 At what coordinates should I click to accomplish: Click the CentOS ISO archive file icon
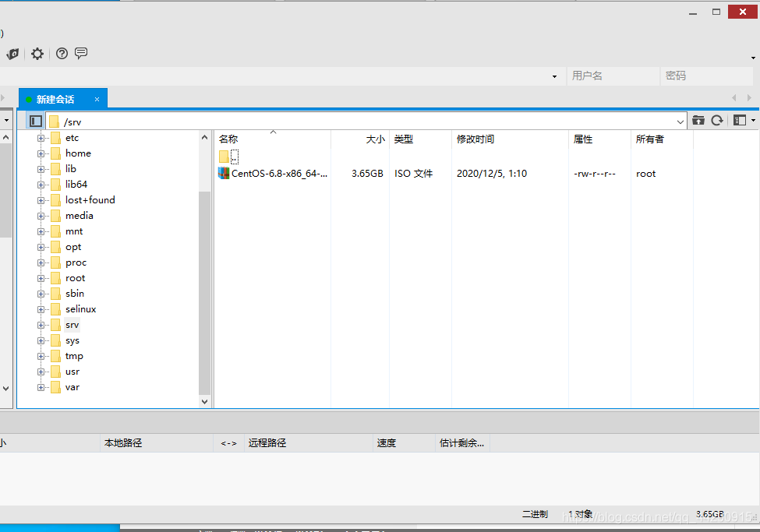(x=224, y=173)
